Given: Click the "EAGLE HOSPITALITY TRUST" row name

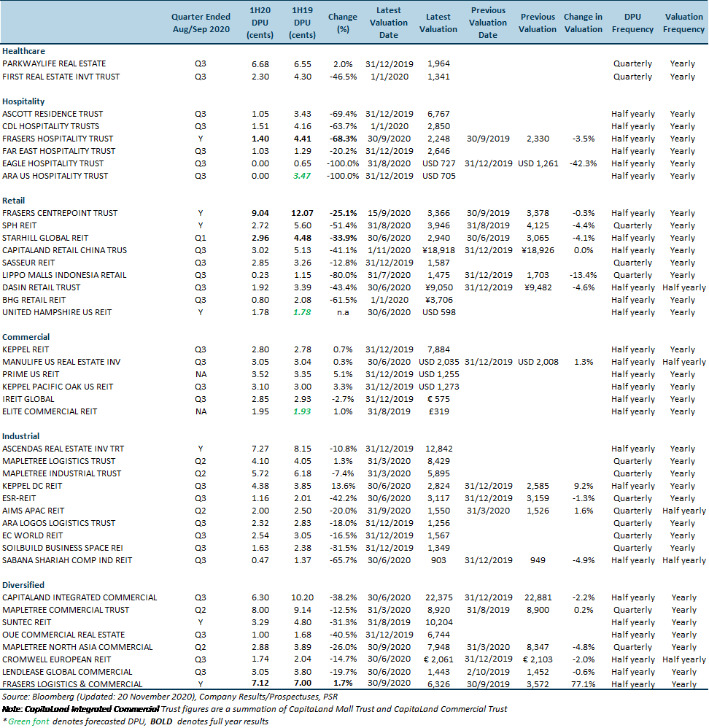Looking at the screenshot, I should [53, 163].
